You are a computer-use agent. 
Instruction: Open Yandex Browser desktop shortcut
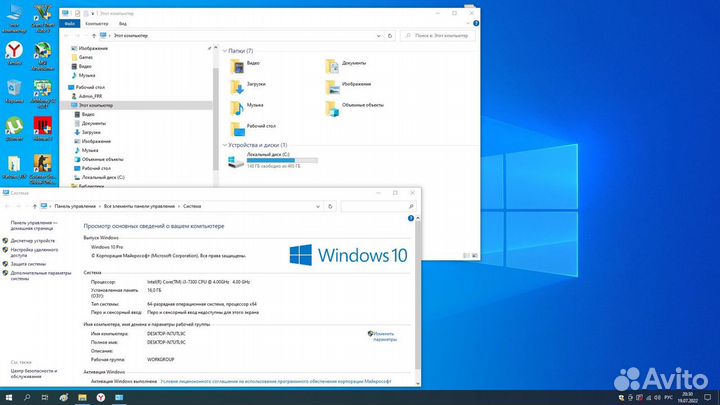14,50
